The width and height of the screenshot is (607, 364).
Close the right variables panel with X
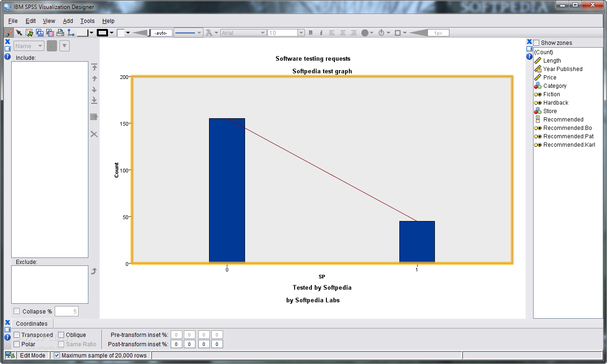click(529, 42)
